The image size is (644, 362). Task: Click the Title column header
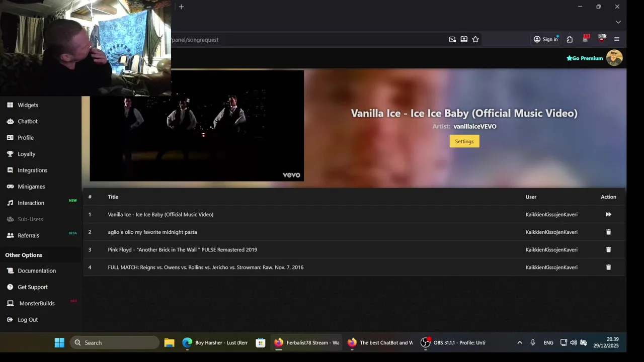(x=113, y=197)
